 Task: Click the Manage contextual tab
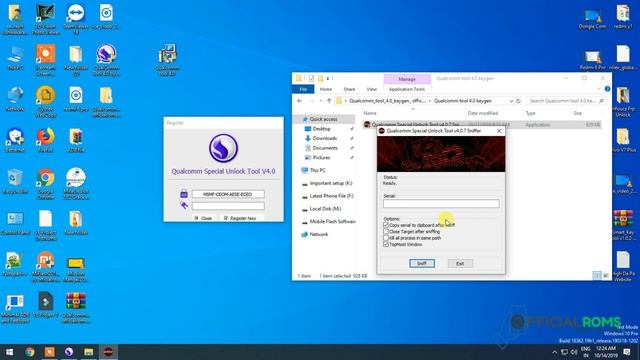point(407,79)
